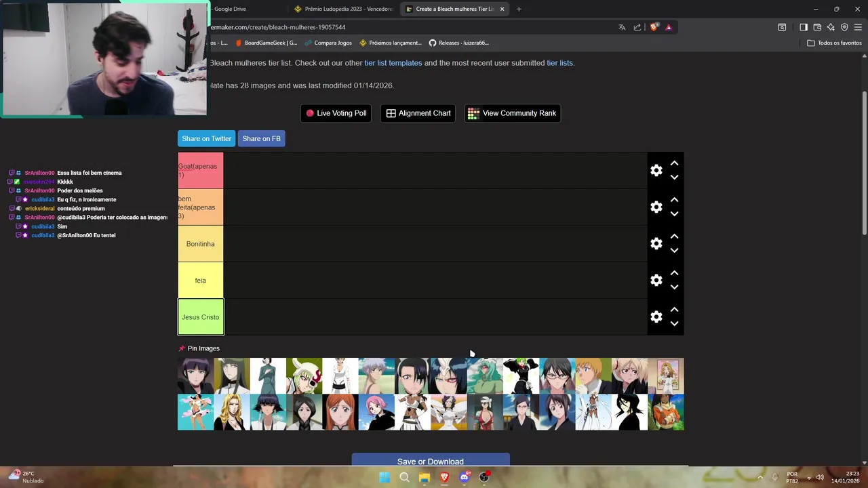Toggle Pin Images option

coord(199,348)
